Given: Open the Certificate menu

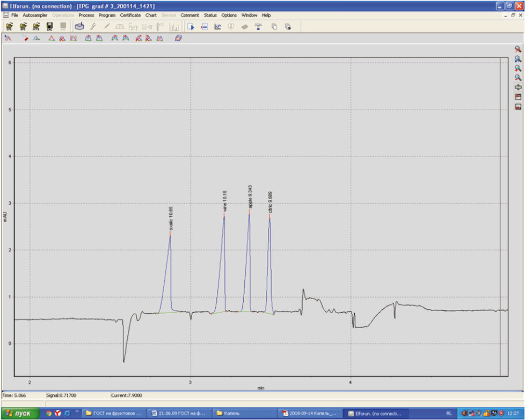Looking at the screenshot, I should 130,15.
